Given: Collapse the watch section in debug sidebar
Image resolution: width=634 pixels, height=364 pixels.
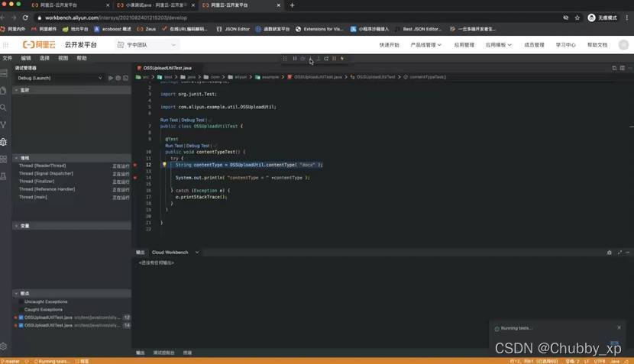Looking at the screenshot, I should click(x=72, y=90).
